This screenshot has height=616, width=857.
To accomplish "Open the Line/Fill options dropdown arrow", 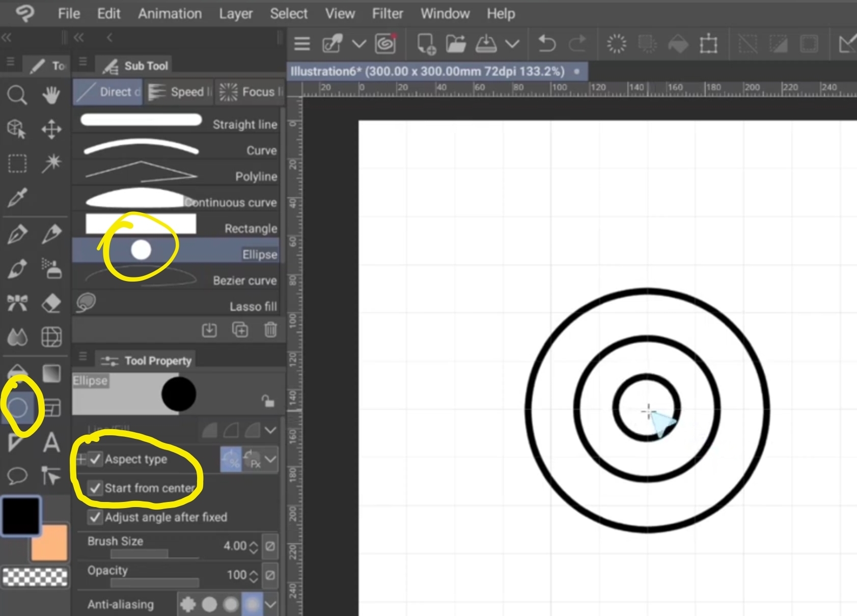I will 270,430.
